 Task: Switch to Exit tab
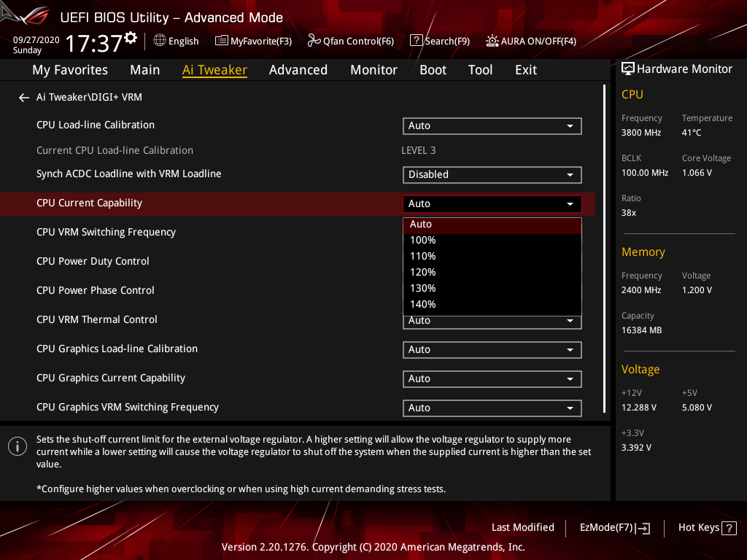(526, 70)
